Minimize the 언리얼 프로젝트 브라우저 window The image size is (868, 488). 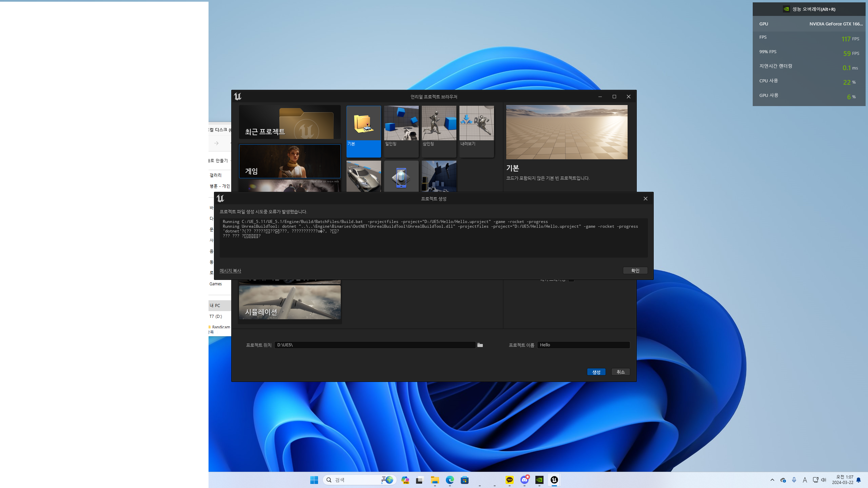point(600,97)
